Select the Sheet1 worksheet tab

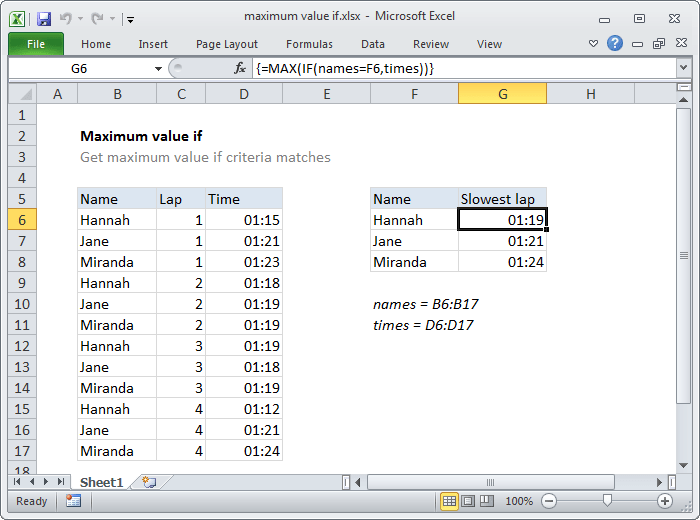tap(101, 483)
